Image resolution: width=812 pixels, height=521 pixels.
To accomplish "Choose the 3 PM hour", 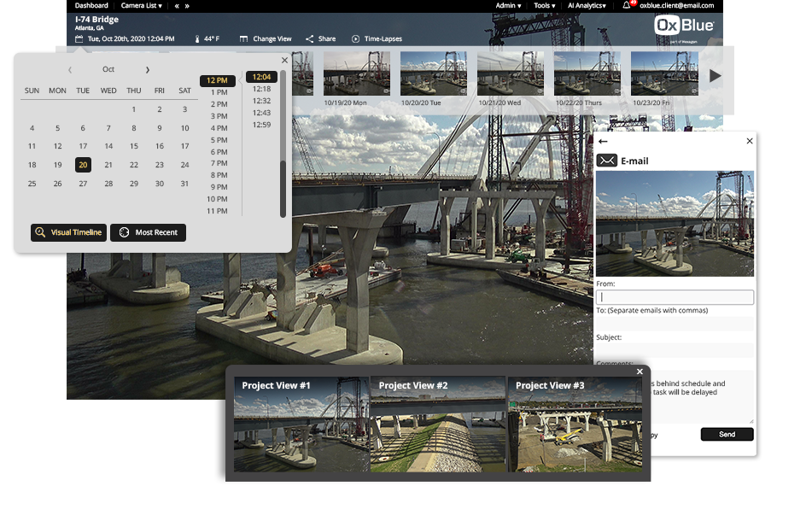I will pos(219,116).
